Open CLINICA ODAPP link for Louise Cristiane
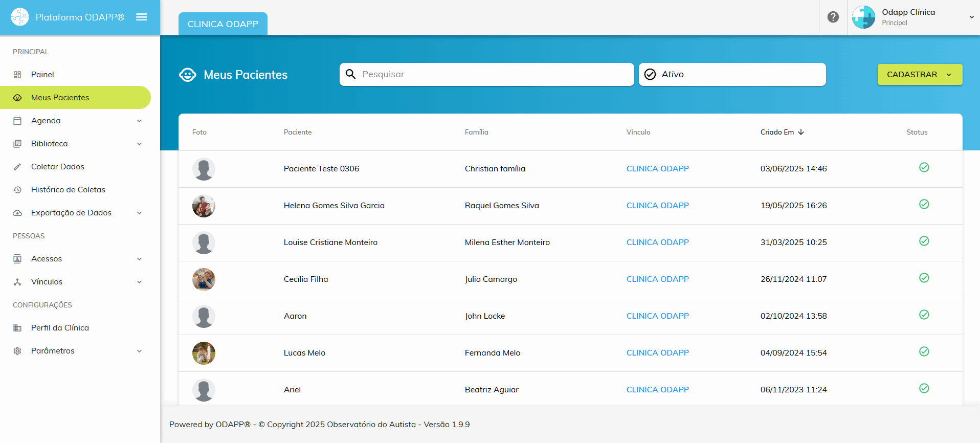Image resolution: width=980 pixels, height=443 pixels. coord(657,242)
